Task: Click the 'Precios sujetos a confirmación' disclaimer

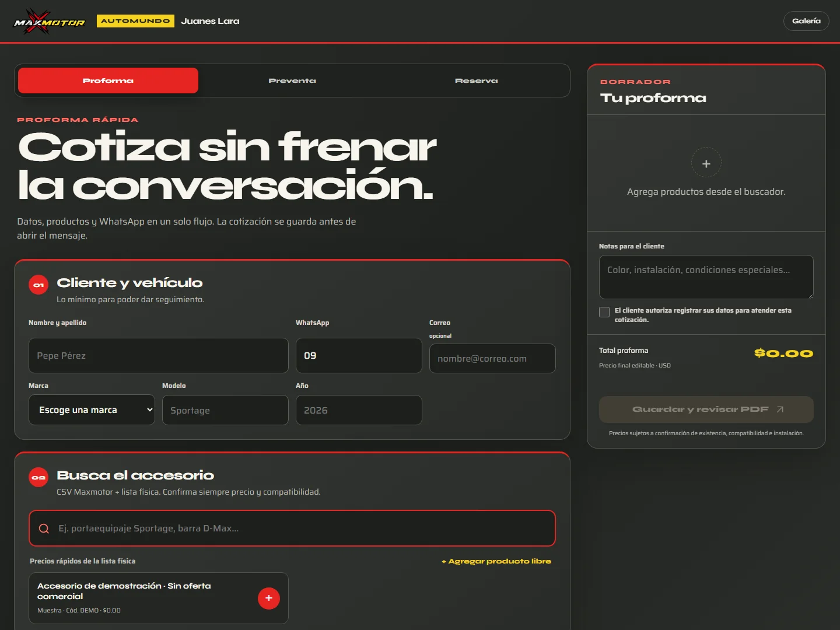Action: 706,433
